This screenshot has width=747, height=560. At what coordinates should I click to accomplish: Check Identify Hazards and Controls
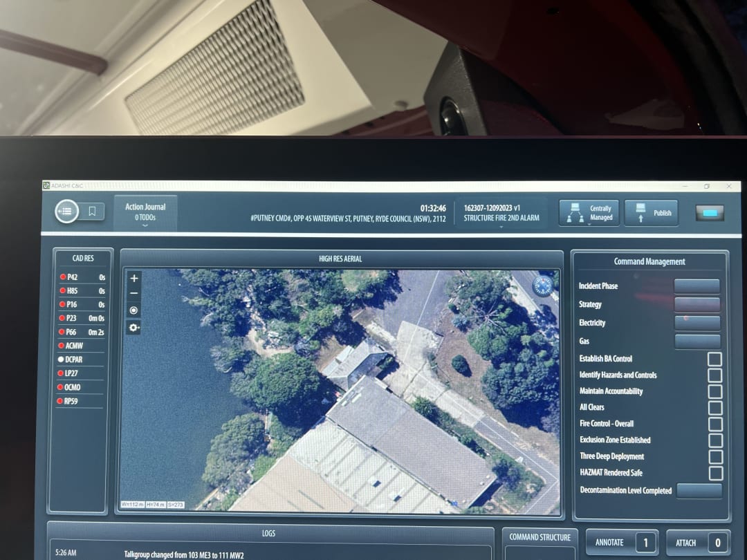pos(714,375)
